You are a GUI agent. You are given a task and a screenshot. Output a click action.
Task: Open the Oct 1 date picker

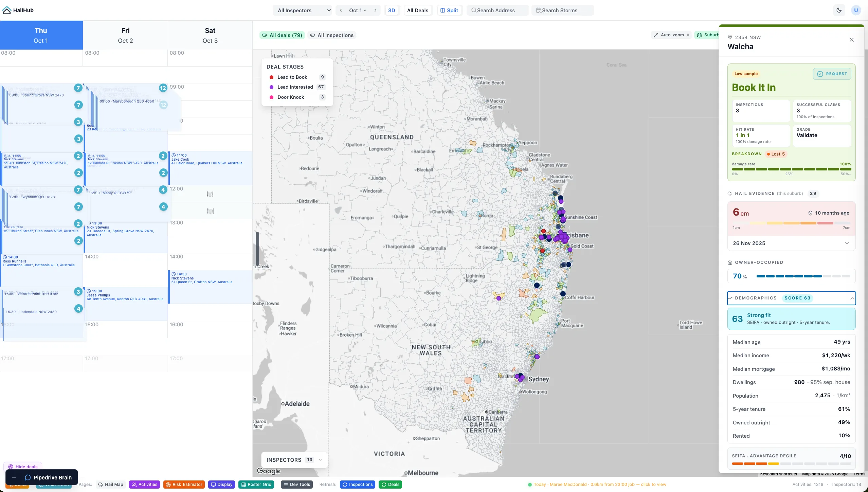(x=358, y=10)
